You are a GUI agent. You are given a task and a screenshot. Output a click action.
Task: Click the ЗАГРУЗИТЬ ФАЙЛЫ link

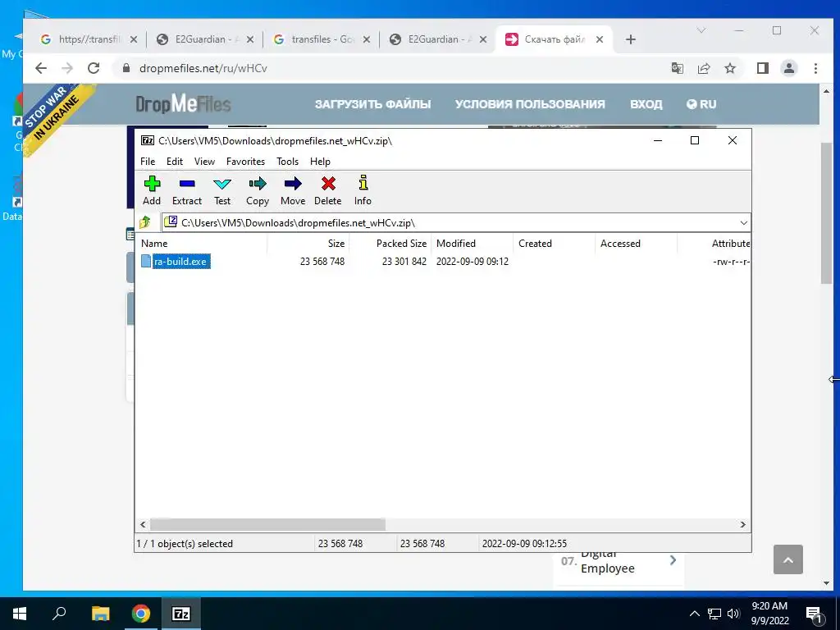point(373,104)
